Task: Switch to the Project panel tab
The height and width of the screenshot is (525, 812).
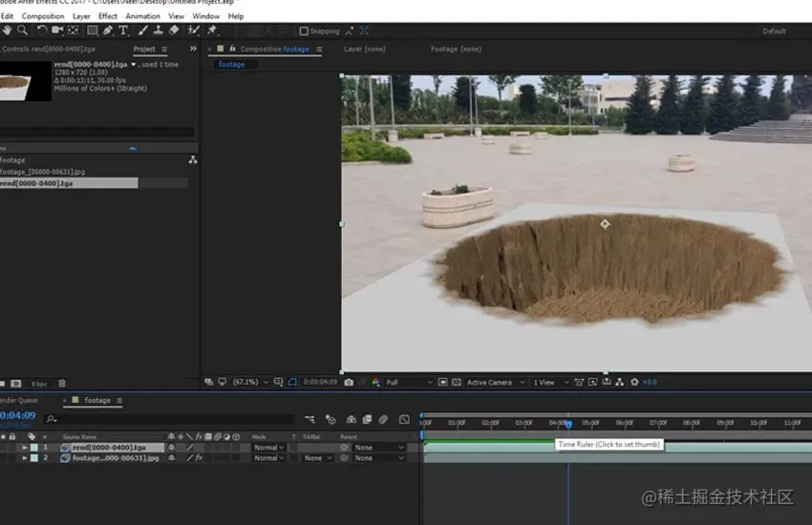Action: (x=144, y=49)
